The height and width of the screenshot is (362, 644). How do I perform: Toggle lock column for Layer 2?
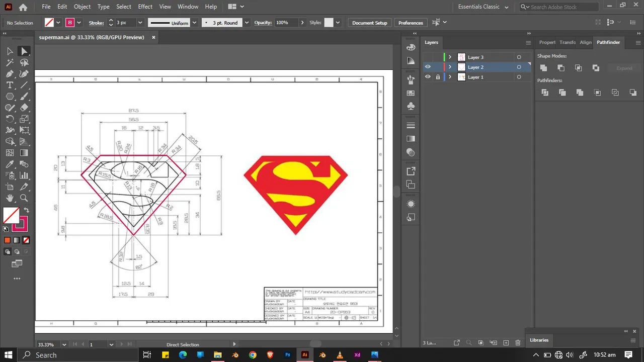[438, 67]
